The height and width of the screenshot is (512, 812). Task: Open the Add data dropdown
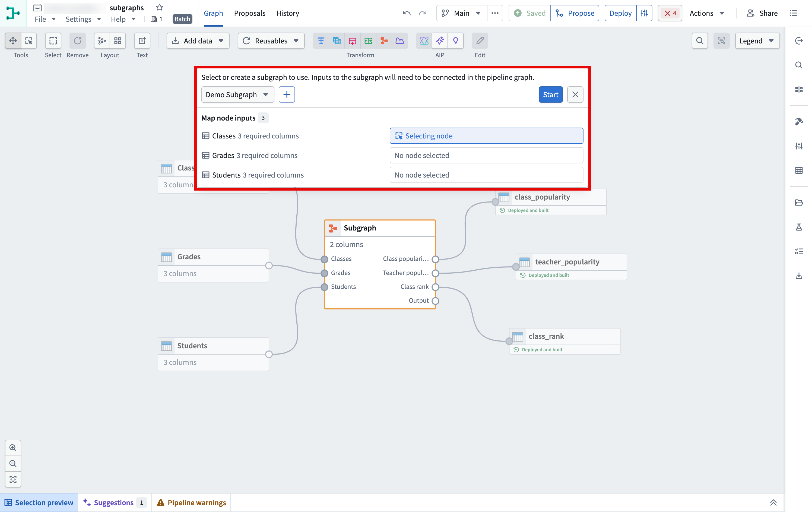[x=198, y=41]
